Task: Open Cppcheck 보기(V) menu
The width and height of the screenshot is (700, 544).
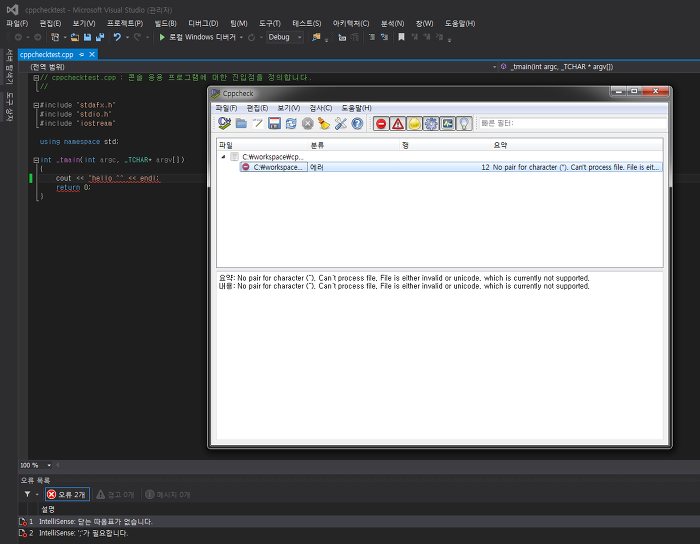Action: pyautogui.click(x=289, y=108)
